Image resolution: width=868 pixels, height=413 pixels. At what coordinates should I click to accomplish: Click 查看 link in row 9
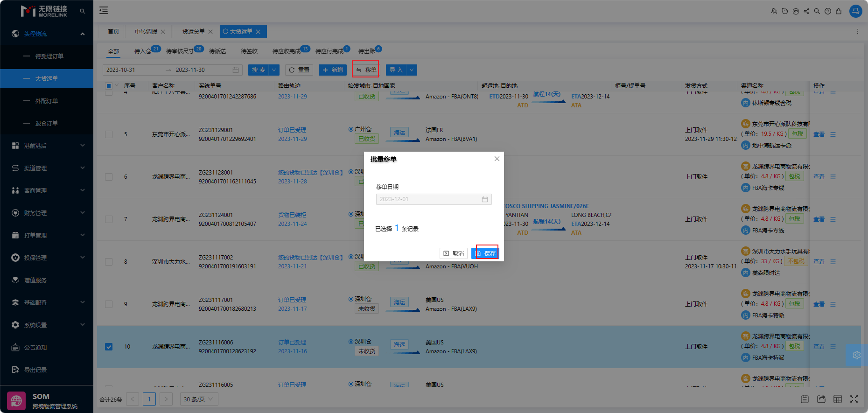pos(819,304)
